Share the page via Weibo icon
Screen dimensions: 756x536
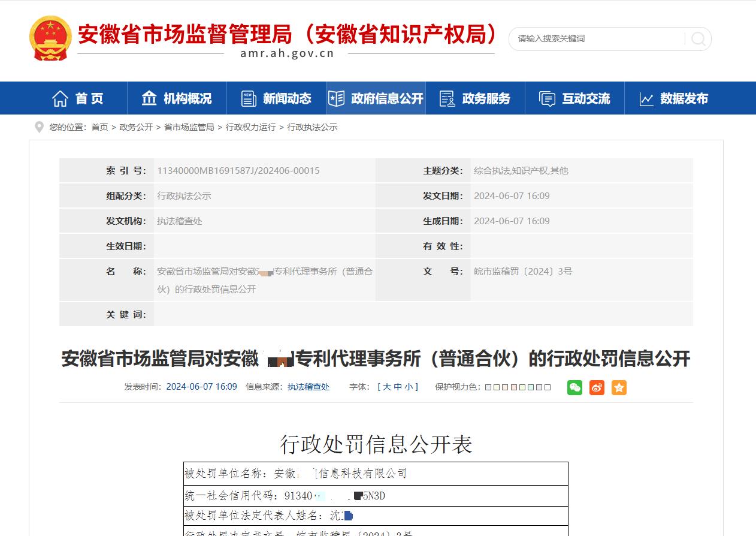click(597, 387)
